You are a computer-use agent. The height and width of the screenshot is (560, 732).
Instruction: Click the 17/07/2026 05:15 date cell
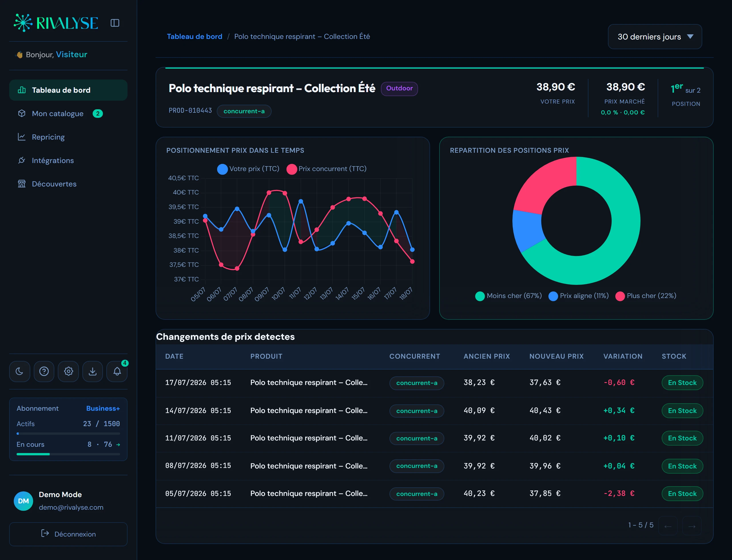tap(198, 383)
